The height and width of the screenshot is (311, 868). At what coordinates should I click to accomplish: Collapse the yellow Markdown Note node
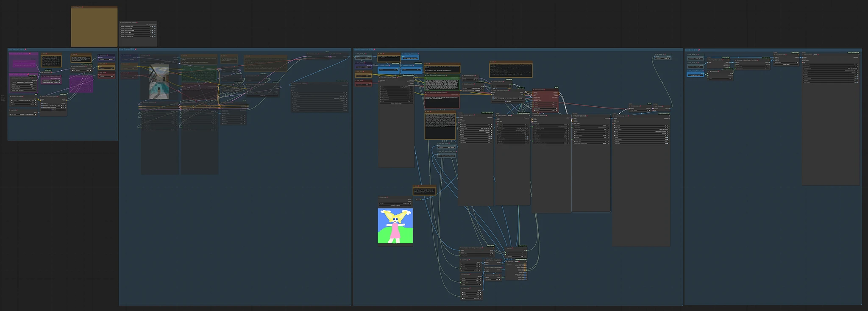click(x=72, y=7)
